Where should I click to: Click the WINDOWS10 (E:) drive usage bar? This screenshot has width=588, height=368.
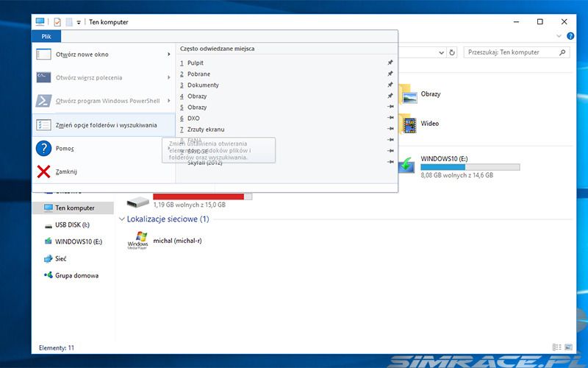pyautogui.click(x=469, y=167)
